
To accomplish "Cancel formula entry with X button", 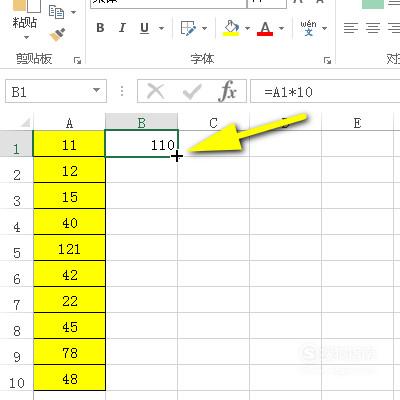I will point(156,91).
